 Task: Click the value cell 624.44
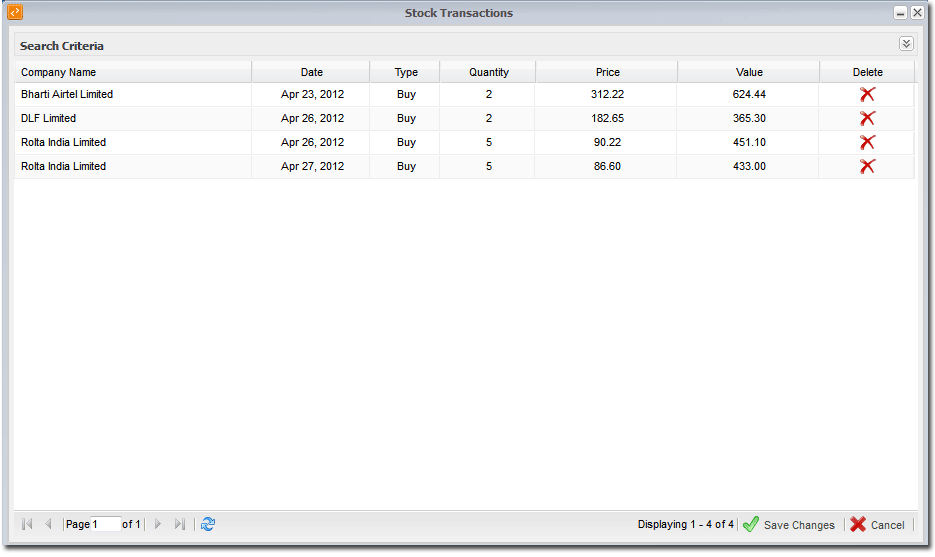[x=749, y=94]
